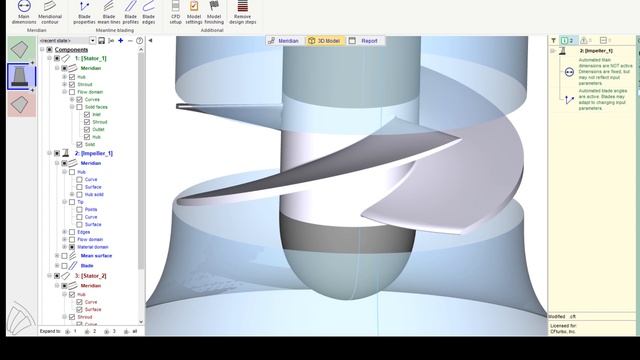Expand Stator_1 Hub node
Image resolution: width=640 pixels, height=360 pixels.
[64, 77]
